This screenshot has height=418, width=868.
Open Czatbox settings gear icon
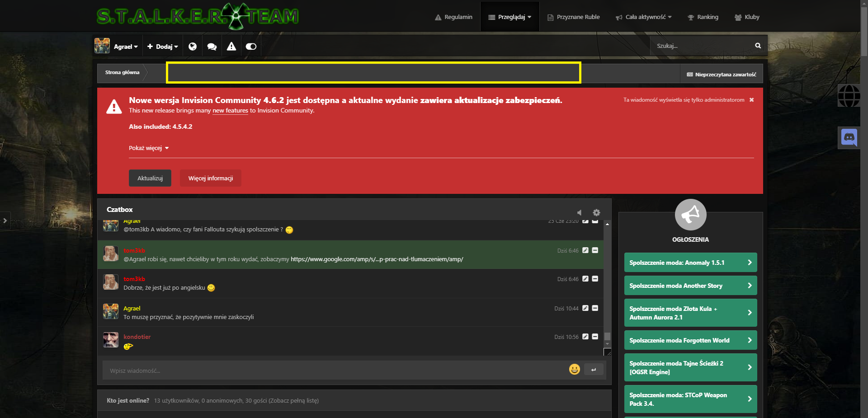596,212
